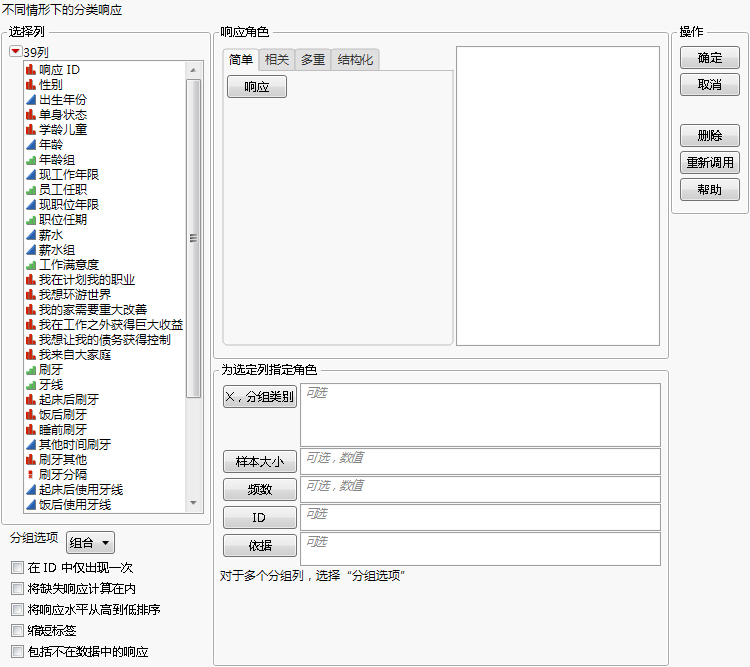Click the 依据 optional input box

[480, 549]
